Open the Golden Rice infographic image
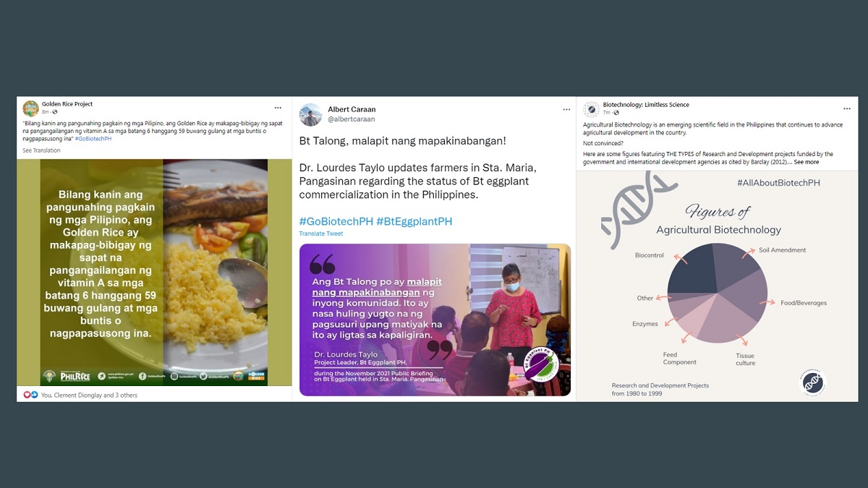Viewport: 868px width, 488px height. click(154, 273)
